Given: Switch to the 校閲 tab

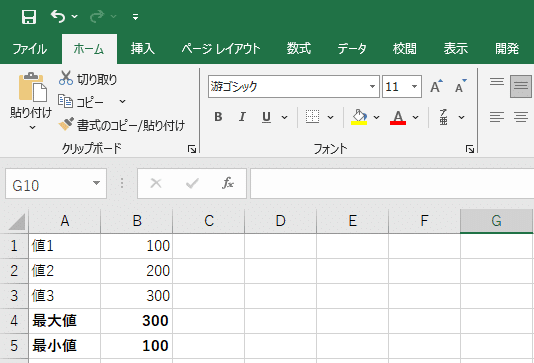Looking at the screenshot, I should pos(404,49).
